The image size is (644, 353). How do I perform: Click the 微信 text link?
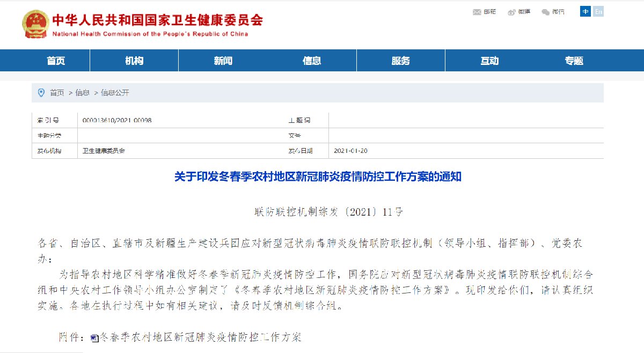[558, 12]
